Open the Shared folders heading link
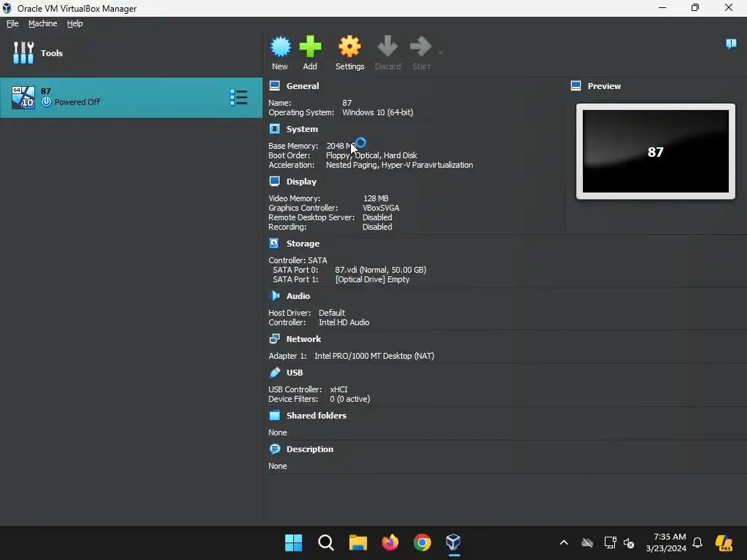 [x=317, y=416]
